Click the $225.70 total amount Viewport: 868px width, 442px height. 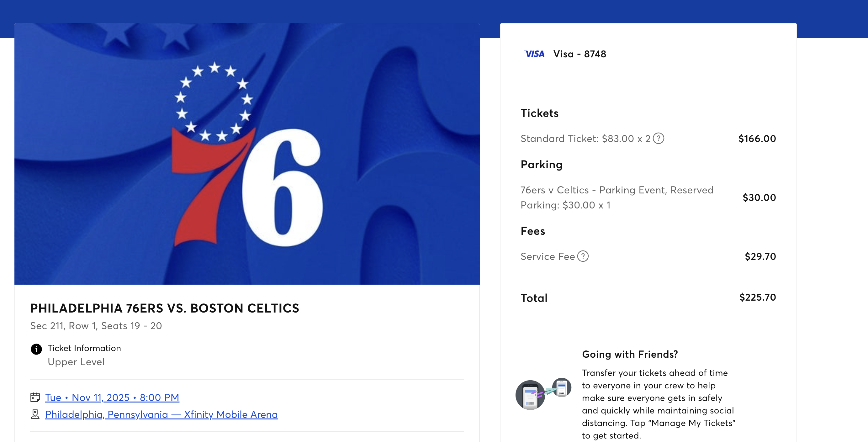758,297
